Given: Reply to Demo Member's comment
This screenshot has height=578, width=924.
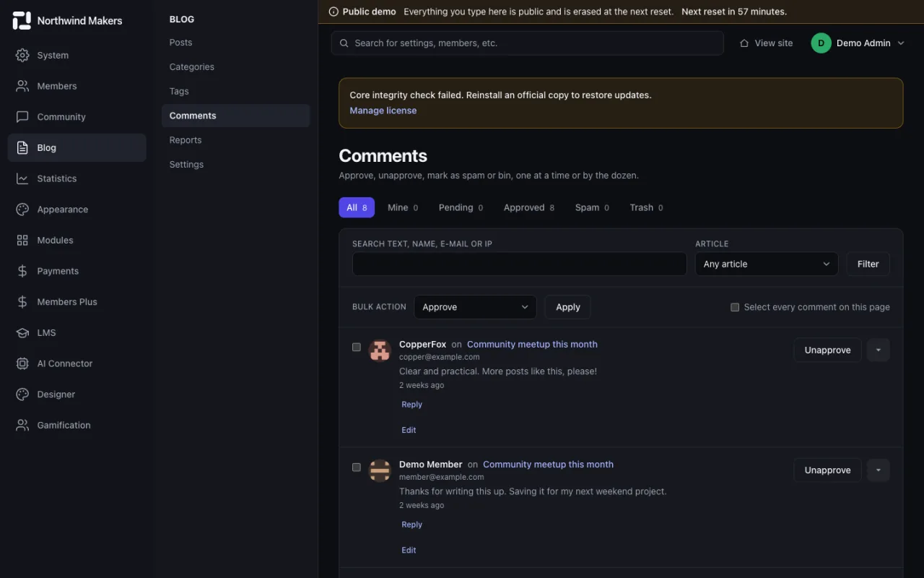Looking at the screenshot, I should click(x=412, y=525).
